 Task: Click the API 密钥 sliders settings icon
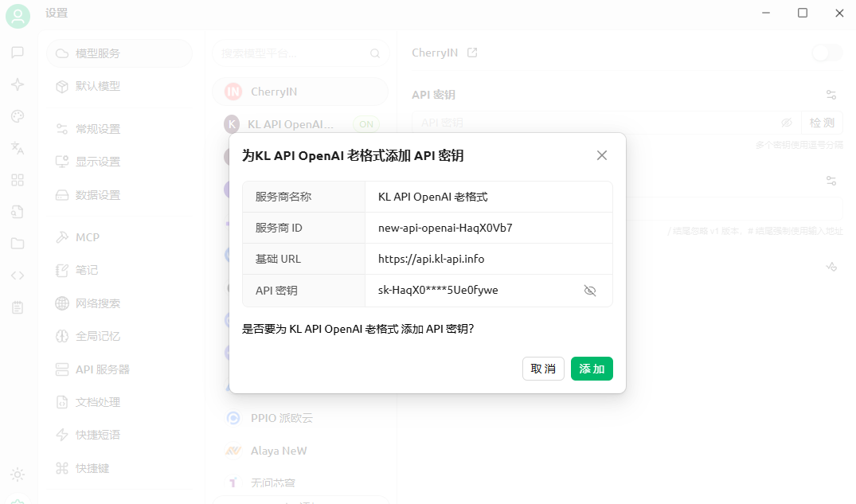coord(831,94)
